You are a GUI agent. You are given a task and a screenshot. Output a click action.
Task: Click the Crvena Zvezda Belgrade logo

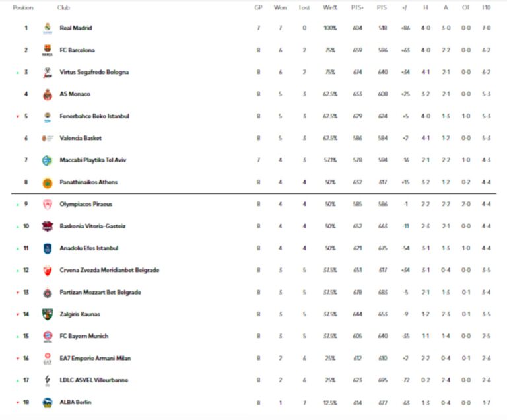47,270
